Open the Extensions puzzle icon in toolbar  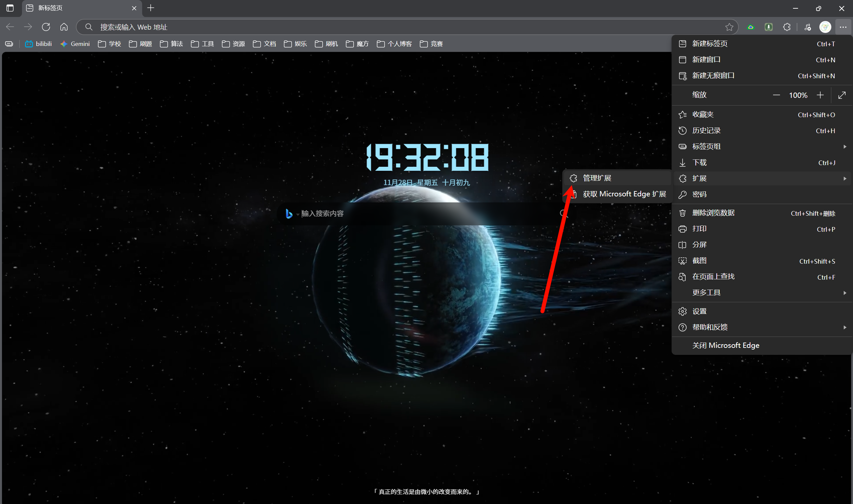pos(787,27)
